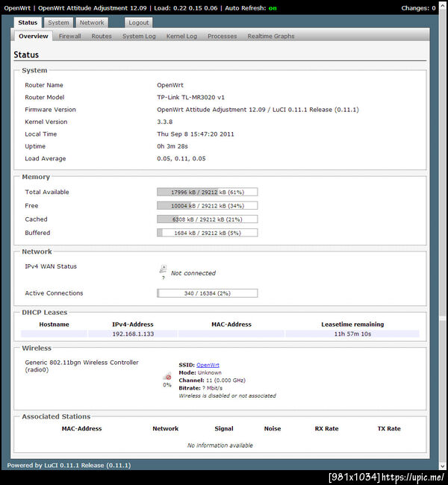The height and width of the screenshot is (485, 448).
Task: Select the Overview sub-tab
Action: [34, 37]
